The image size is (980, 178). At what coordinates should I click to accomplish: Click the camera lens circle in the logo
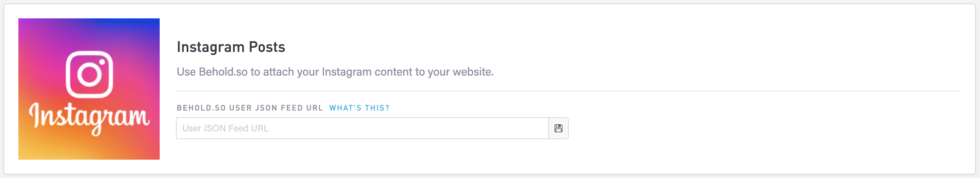[89, 75]
